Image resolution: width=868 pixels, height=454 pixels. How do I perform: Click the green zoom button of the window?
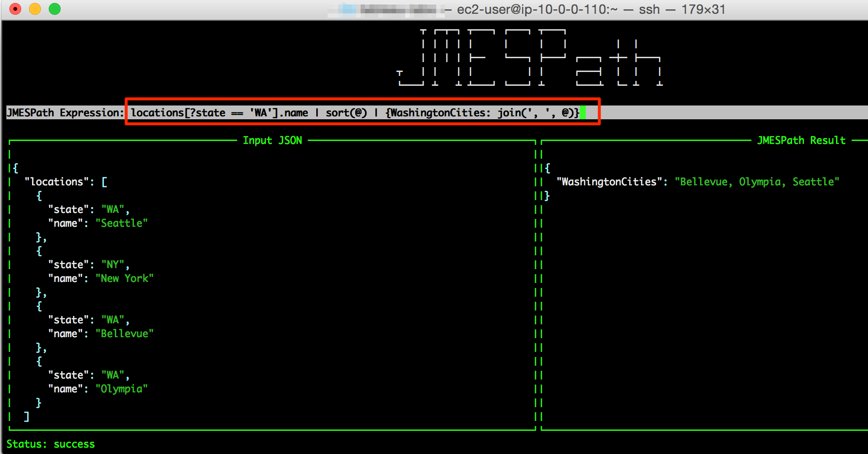[x=54, y=9]
